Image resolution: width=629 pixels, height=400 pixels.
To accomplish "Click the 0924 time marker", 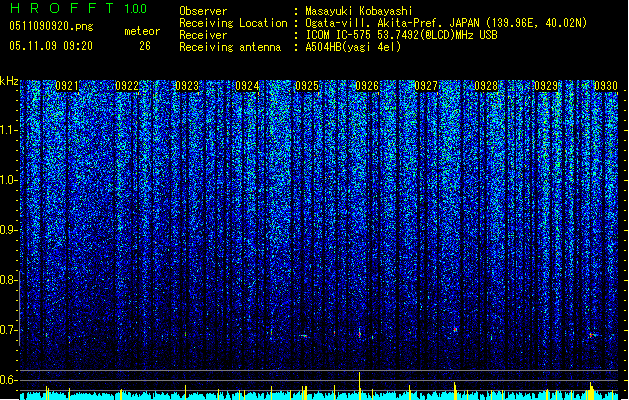I will [x=247, y=86].
